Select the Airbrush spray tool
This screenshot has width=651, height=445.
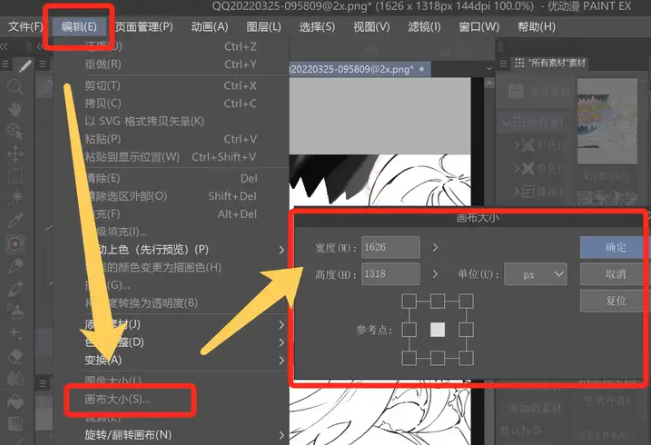pos(15,311)
